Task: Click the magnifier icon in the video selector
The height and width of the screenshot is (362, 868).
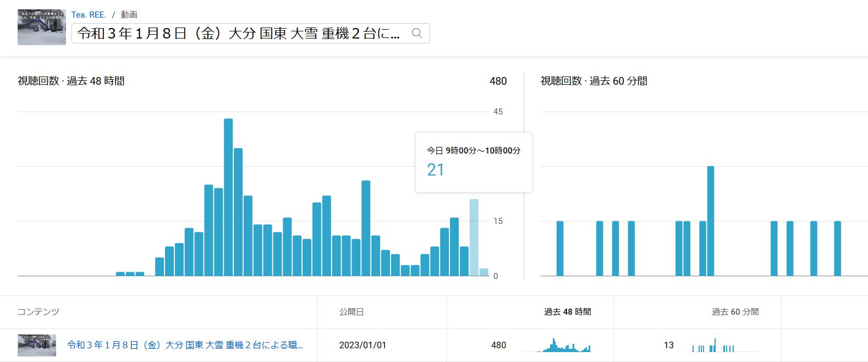Action: tap(417, 34)
